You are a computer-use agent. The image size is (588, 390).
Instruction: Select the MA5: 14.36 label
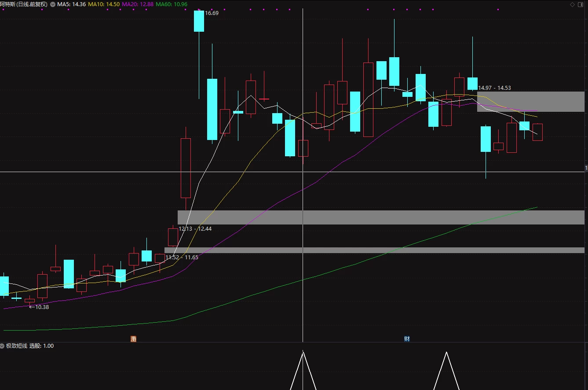72,4
